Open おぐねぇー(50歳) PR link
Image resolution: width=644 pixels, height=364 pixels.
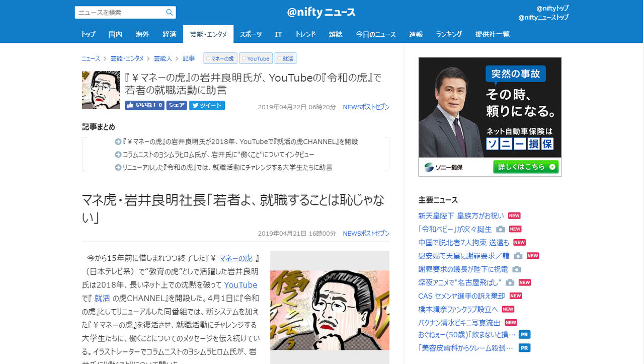467,334
